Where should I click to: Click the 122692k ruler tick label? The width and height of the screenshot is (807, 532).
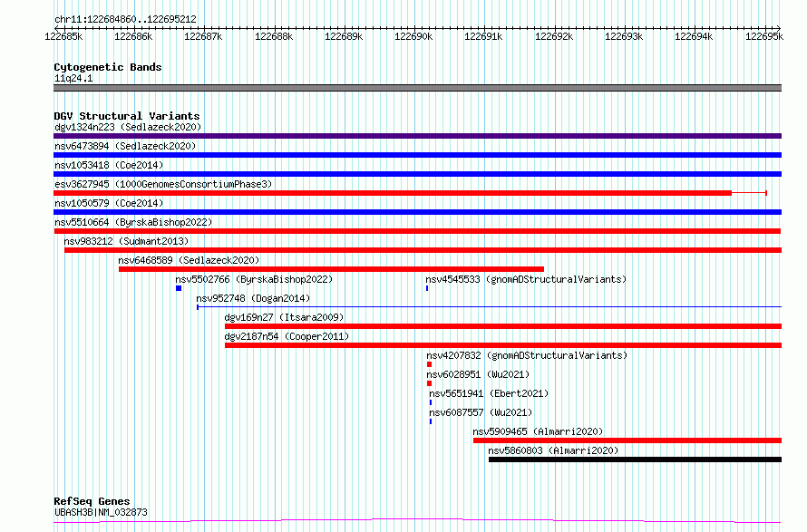[x=554, y=36]
